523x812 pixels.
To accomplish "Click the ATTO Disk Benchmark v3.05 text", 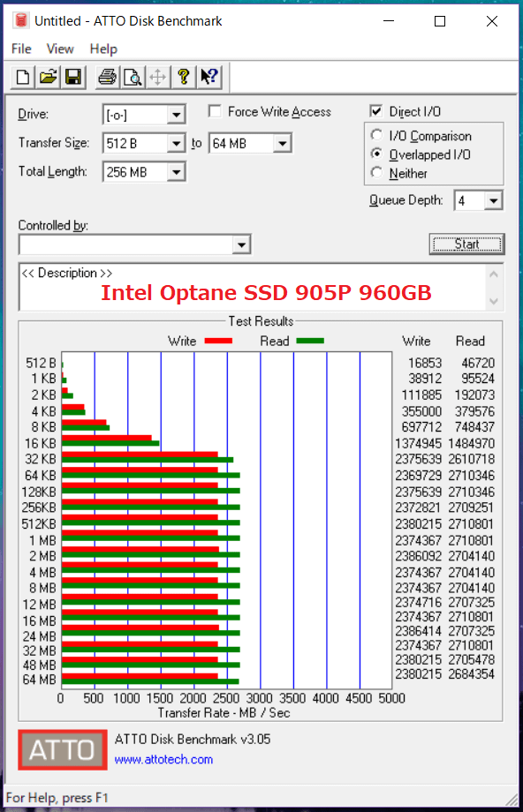I will (x=193, y=739).
